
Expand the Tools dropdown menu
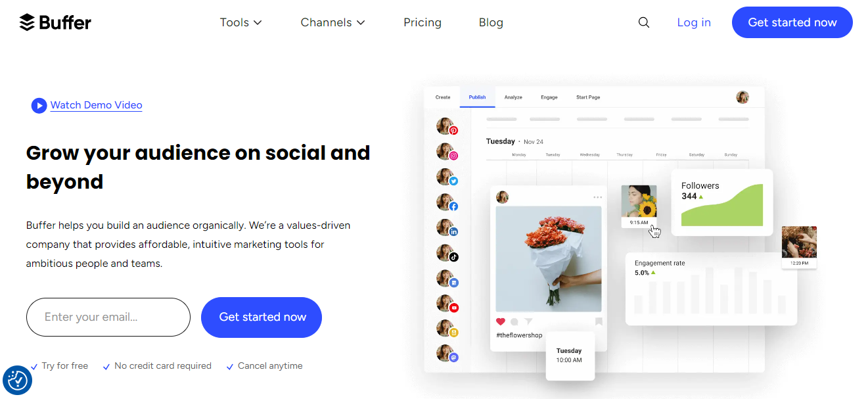click(x=240, y=22)
